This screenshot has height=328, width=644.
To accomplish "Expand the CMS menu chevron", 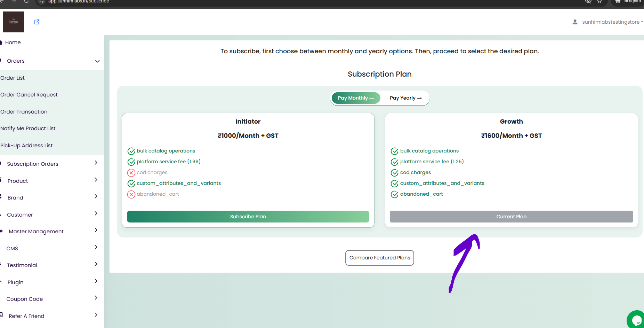I will click(96, 247).
